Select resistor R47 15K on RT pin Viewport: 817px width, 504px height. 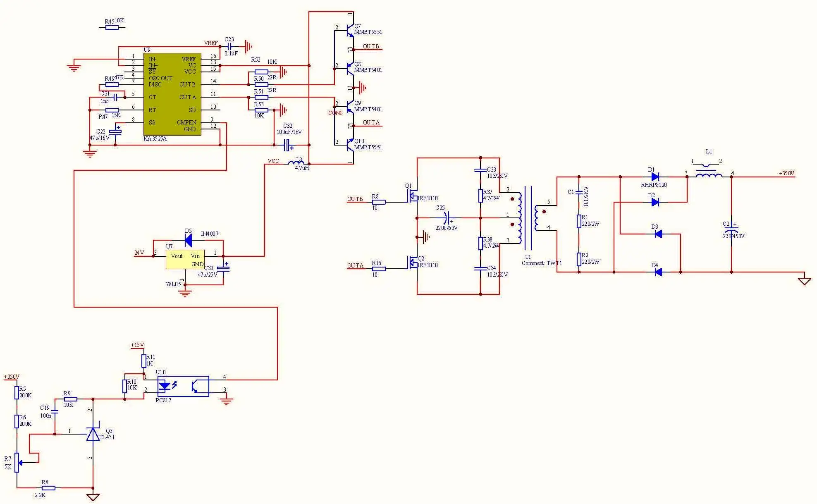point(112,110)
